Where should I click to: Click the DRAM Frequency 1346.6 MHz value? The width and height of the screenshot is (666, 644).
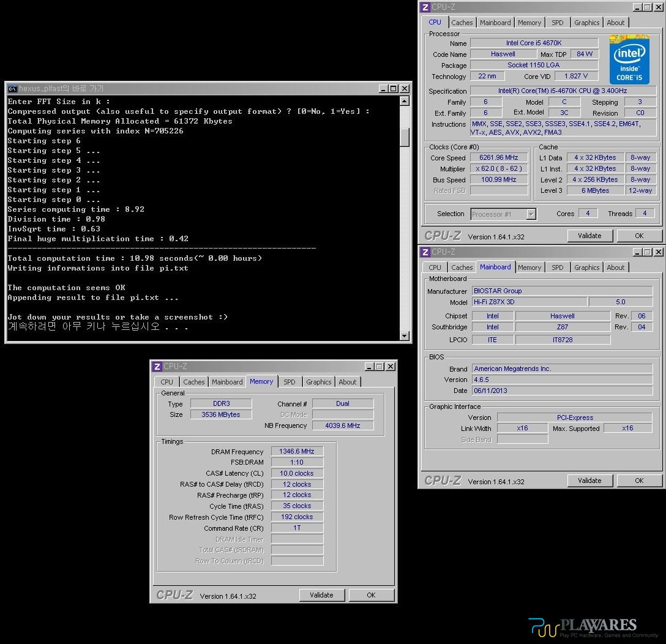297,452
